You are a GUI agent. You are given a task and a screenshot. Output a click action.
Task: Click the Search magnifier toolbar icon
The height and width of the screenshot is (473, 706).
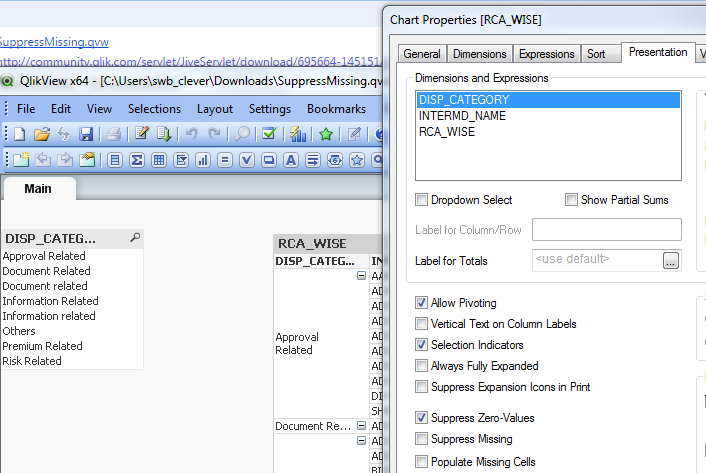(242, 134)
